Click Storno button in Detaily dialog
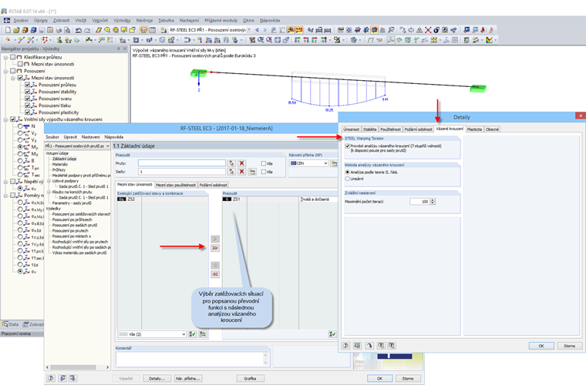The height and width of the screenshot is (392, 586). pos(570,346)
